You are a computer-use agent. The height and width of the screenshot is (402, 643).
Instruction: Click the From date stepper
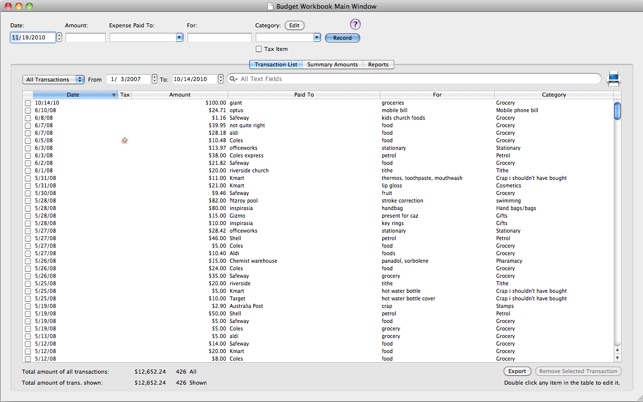pos(154,79)
